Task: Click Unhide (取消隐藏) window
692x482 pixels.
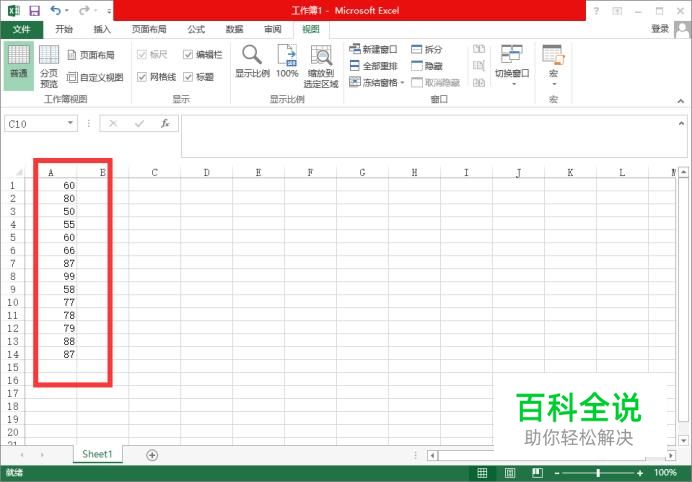Action: click(x=435, y=83)
